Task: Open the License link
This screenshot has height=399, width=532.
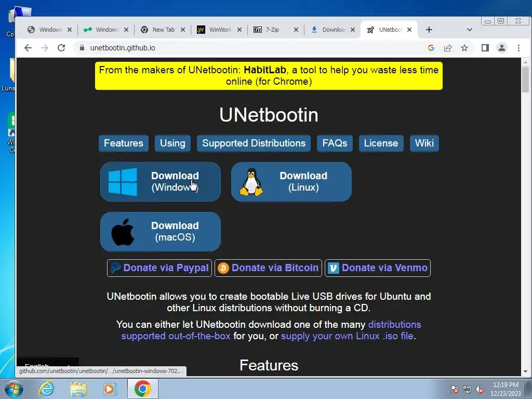Action: 381,143
